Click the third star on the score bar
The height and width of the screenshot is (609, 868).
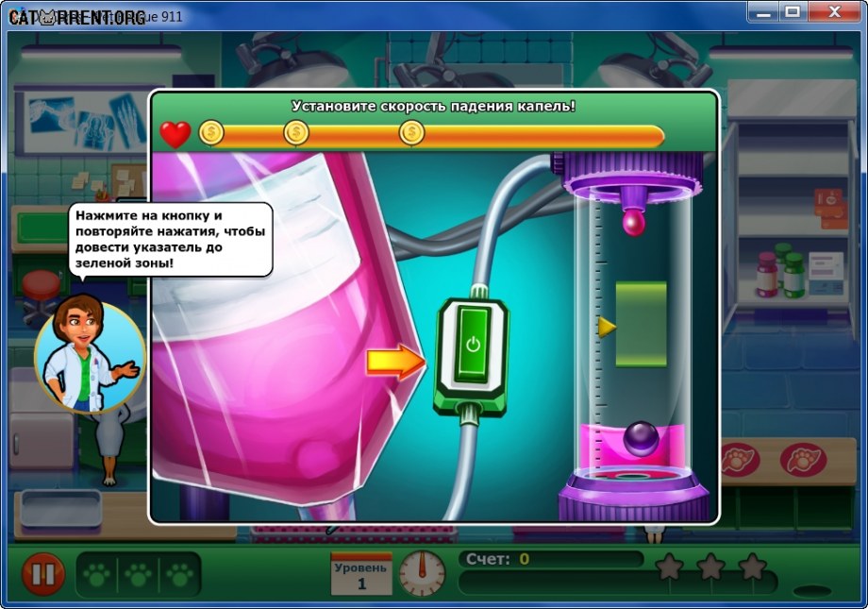[x=752, y=567]
